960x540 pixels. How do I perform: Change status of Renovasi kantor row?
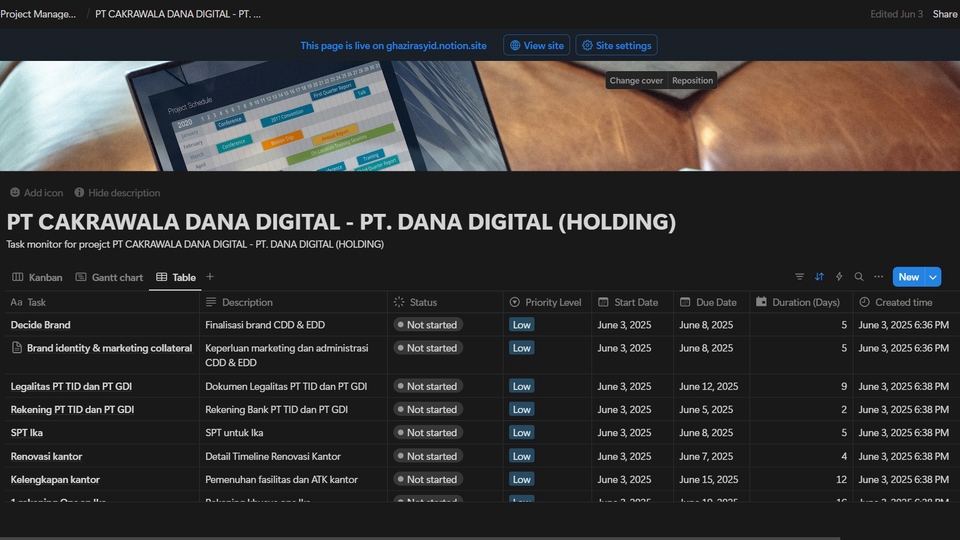point(428,456)
